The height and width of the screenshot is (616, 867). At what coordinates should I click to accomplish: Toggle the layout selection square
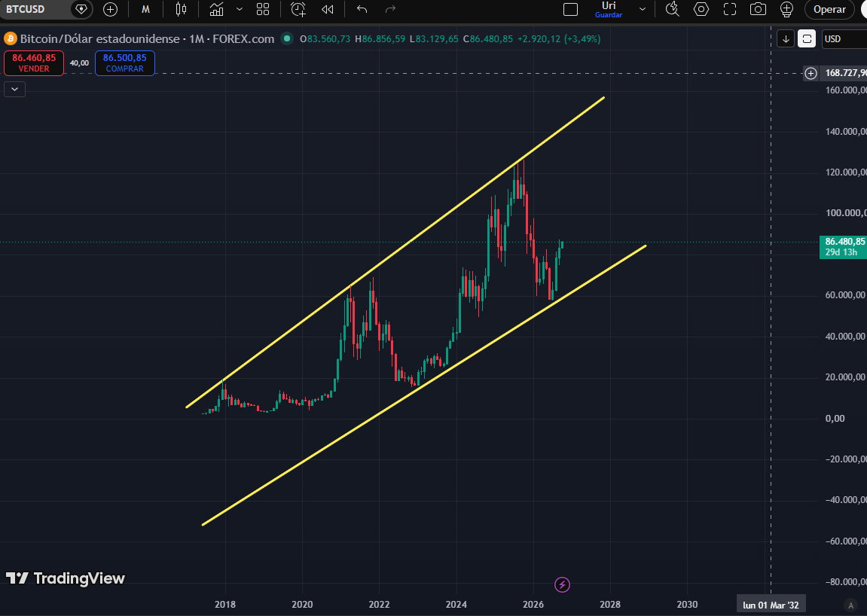point(570,9)
